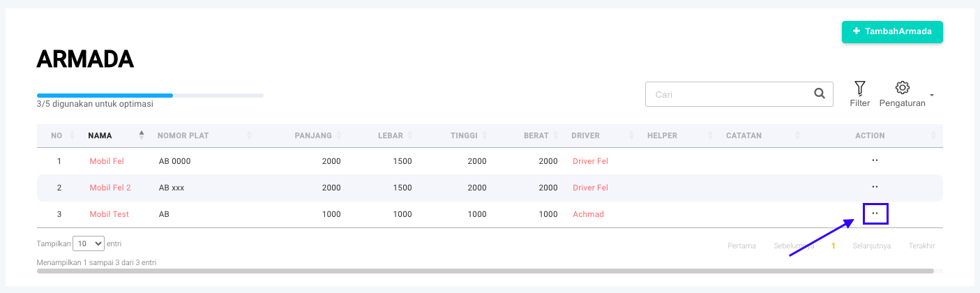Screen dimensions: 980x293
Task: Sort table by Nama column arrows
Action: (142, 135)
